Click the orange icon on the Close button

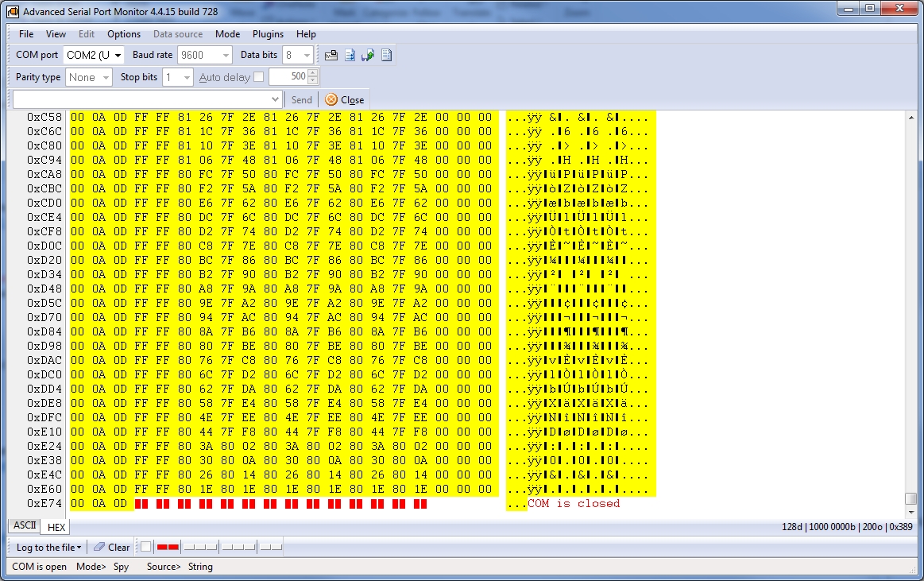pyautogui.click(x=331, y=99)
